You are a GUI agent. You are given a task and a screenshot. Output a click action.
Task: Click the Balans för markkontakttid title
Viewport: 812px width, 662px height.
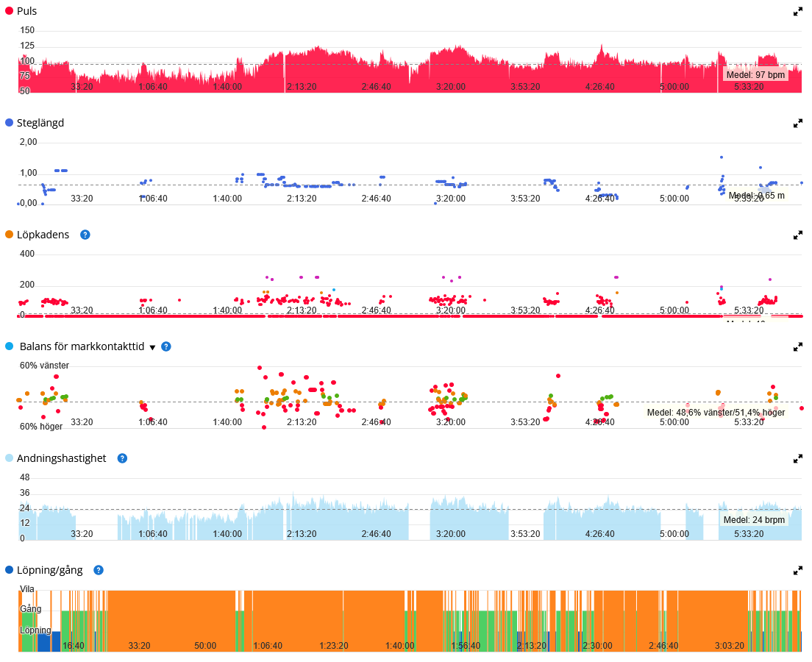(x=82, y=346)
